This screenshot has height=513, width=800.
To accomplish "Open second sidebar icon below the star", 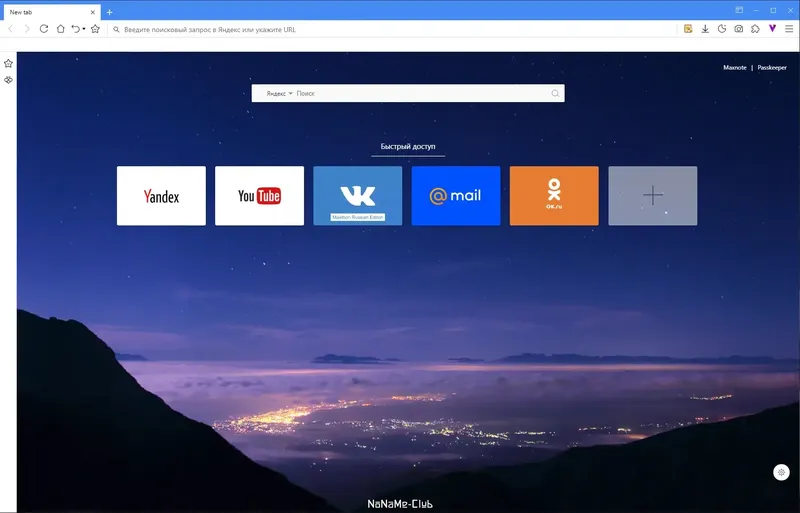I will (x=8, y=80).
